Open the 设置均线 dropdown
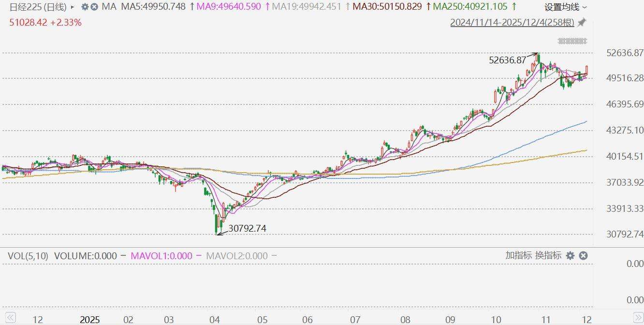The image size is (644, 325). point(566,7)
